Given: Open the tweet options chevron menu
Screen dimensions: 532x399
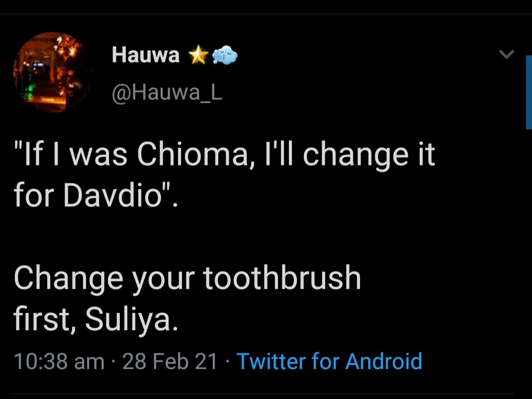Looking at the screenshot, I should click(506, 55).
